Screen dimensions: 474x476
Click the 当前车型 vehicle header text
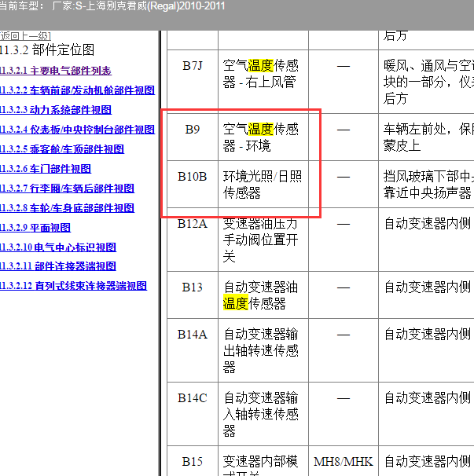pos(112,6)
